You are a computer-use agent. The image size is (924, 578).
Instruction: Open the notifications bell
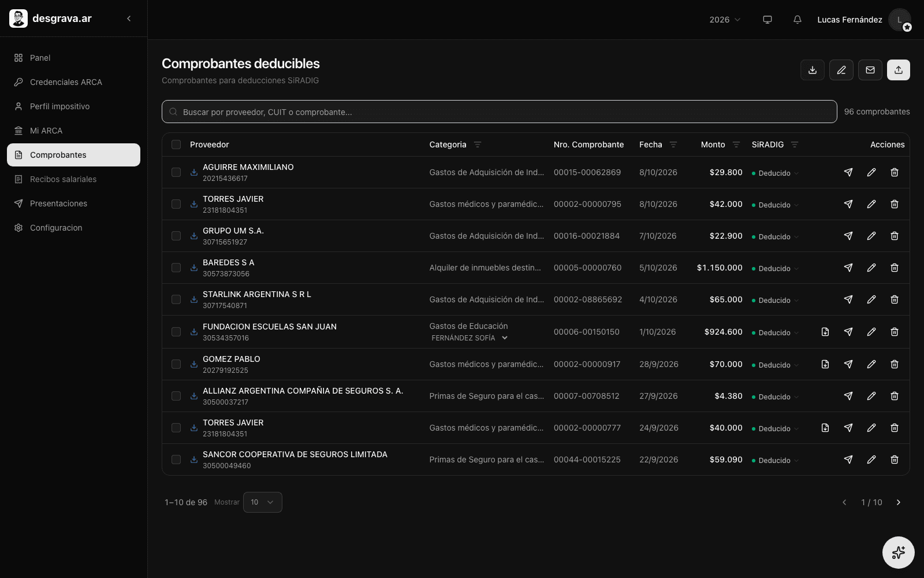coord(798,20)
